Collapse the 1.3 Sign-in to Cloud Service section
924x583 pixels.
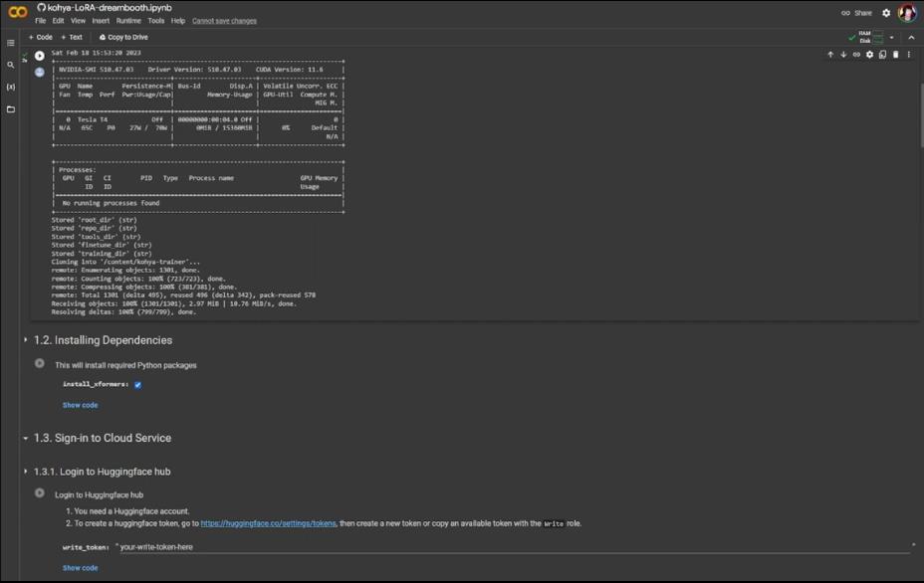click(x=25, y=438)
